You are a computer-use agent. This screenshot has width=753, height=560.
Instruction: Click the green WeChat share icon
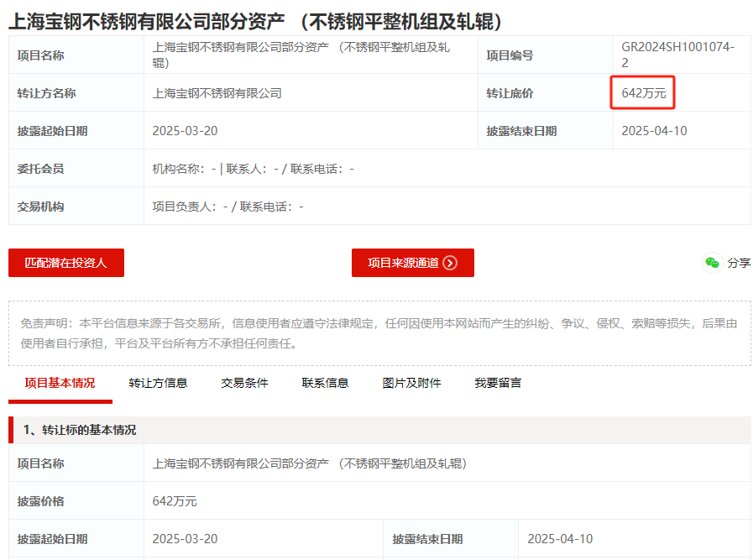(x=712, y=263)
